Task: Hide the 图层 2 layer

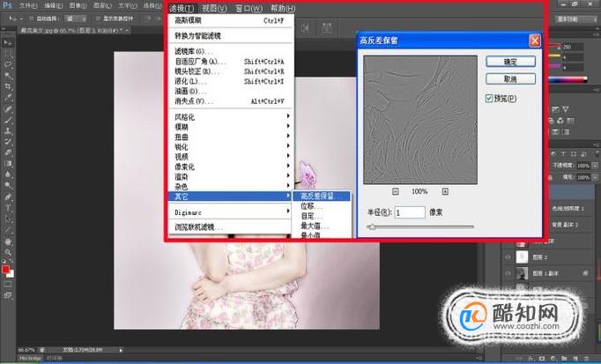Action: (508, 257)
